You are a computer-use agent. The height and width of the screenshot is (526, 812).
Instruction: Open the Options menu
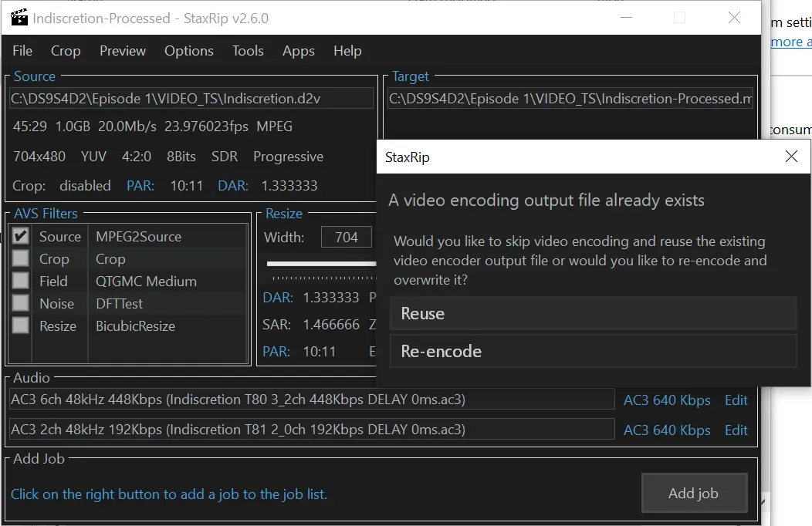189,51
